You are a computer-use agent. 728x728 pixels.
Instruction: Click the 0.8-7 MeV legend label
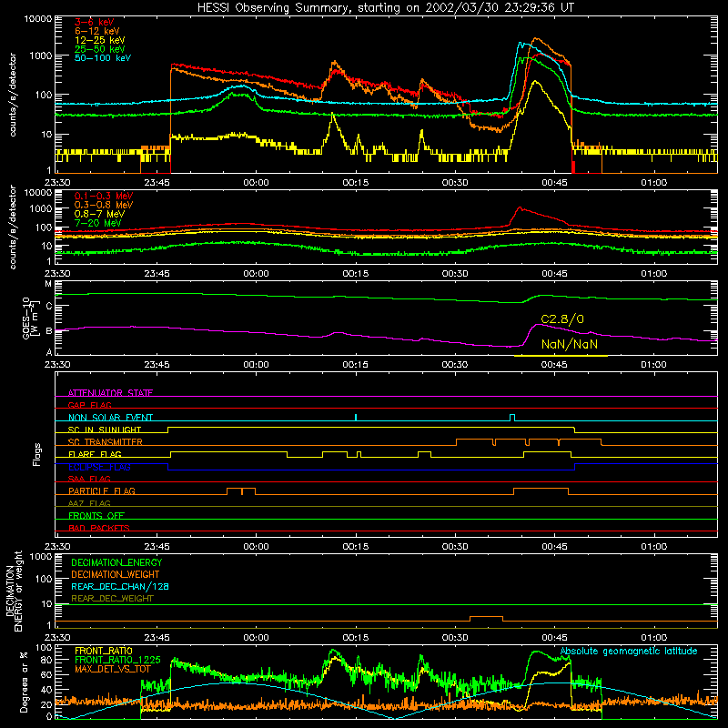(99, 214)
